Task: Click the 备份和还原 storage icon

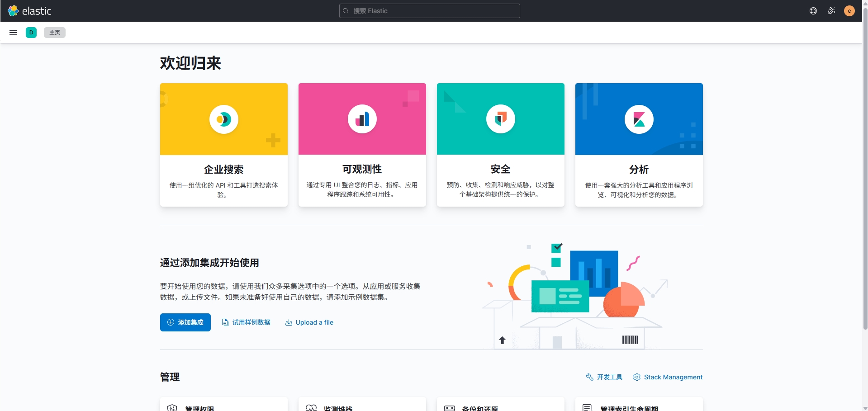Action: click(x=450, y=407)
